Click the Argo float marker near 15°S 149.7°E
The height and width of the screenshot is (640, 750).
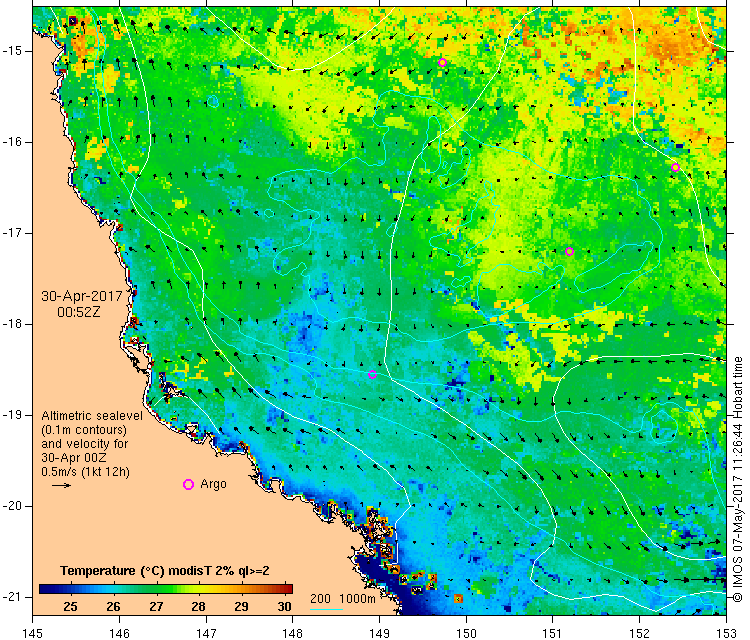442,62
